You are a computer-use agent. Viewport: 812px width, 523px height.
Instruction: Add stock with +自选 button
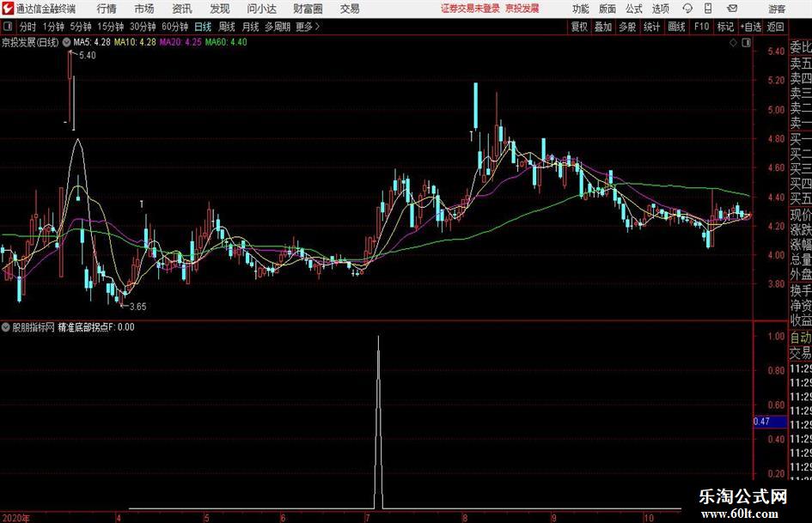click(x=751, y=27)
